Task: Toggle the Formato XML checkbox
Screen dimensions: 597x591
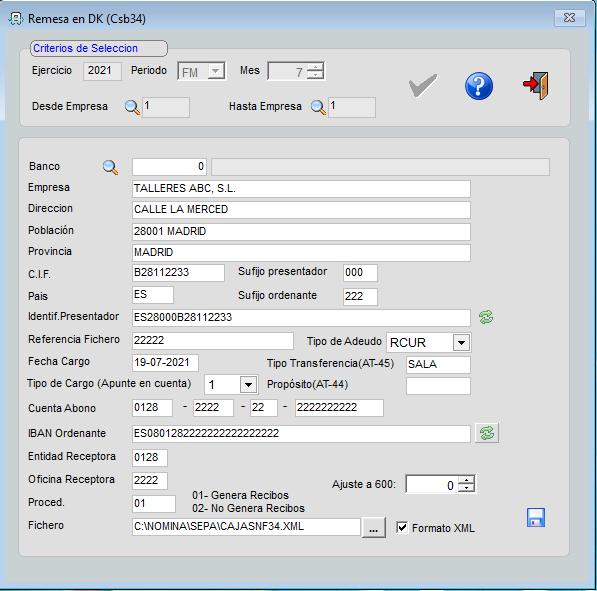Action: (x=402, y=527)
